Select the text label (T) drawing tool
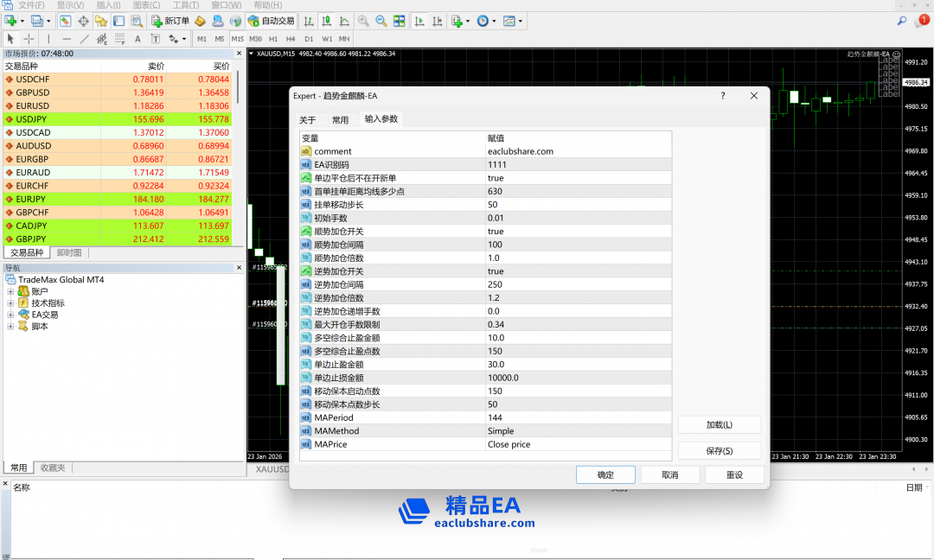The image size is (934, 560). 156,39
